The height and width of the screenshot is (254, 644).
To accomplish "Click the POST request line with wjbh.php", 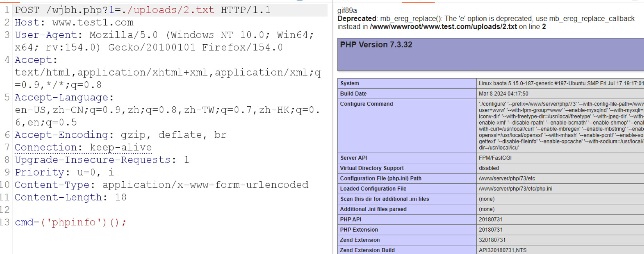I will [142, 10].
